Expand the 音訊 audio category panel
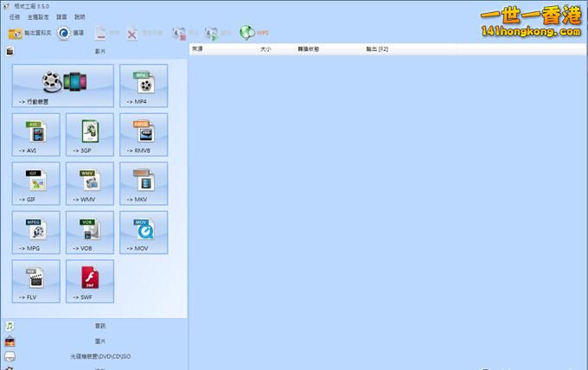 point(99,326)
